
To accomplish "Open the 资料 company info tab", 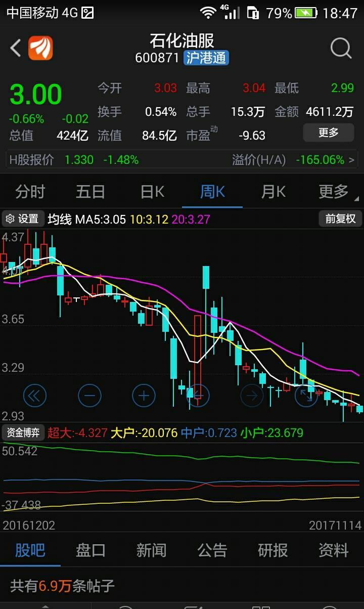I will 334,550.
